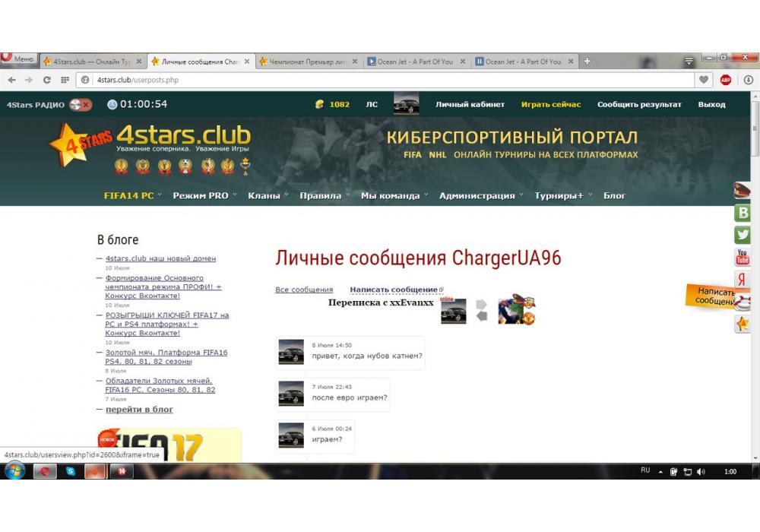Click the Windows Start button
The width and height of the screenshot is (760, 532).
tap(14, 471)
